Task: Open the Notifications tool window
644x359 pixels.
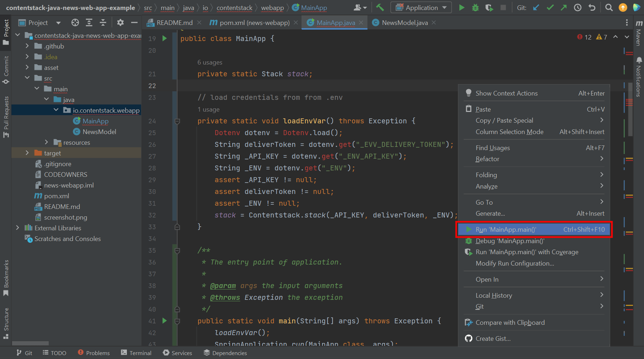Action: pyautogui.click(x=639, y=77)
